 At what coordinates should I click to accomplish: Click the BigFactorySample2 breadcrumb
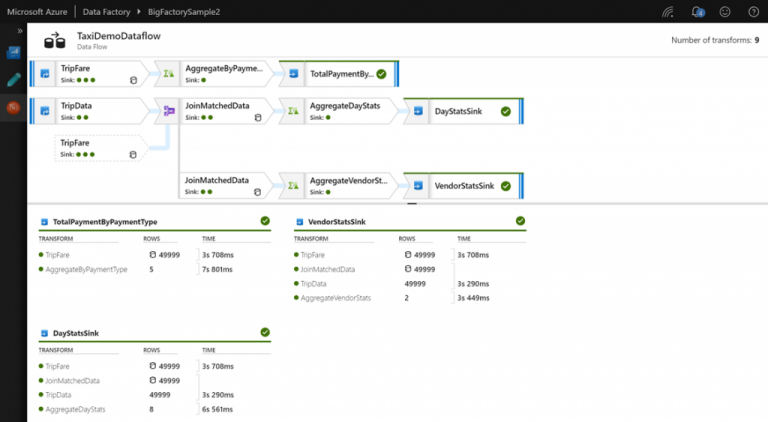coord(184,12)
